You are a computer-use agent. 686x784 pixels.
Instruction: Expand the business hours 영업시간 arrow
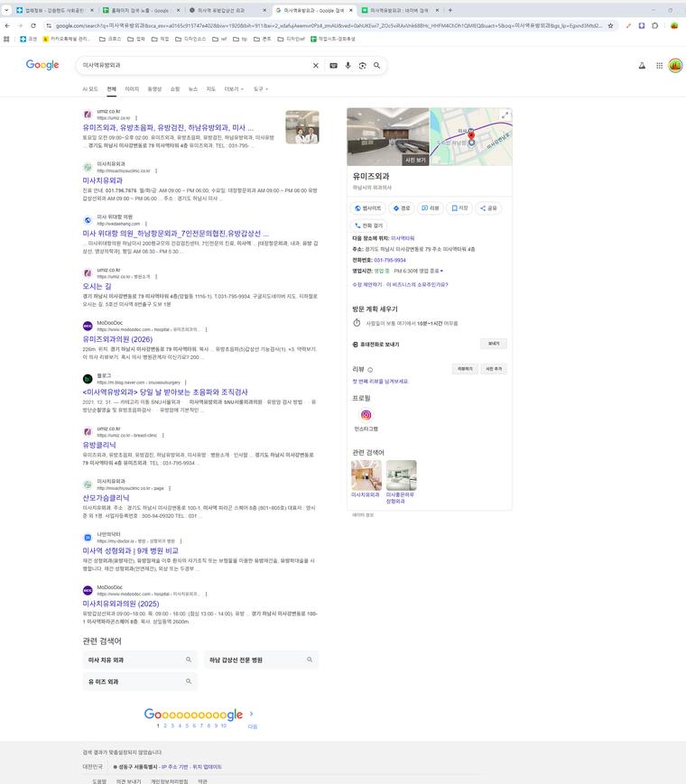point(441,271)
